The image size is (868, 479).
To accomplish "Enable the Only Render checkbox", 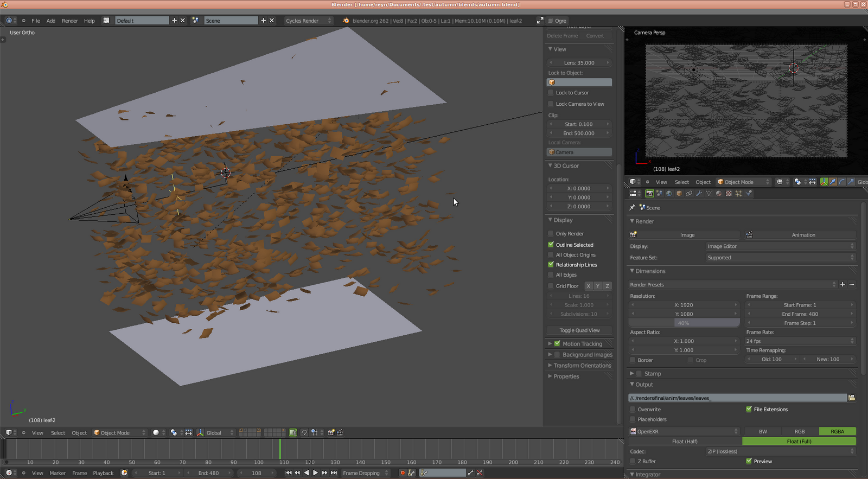I will [551, 234].
